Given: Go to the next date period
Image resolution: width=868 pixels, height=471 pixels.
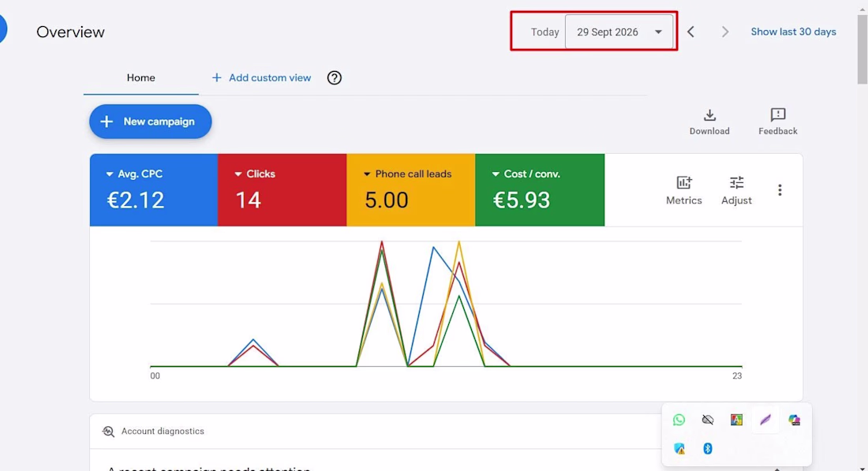Looking at the screenshot, I should click(724, 32).
